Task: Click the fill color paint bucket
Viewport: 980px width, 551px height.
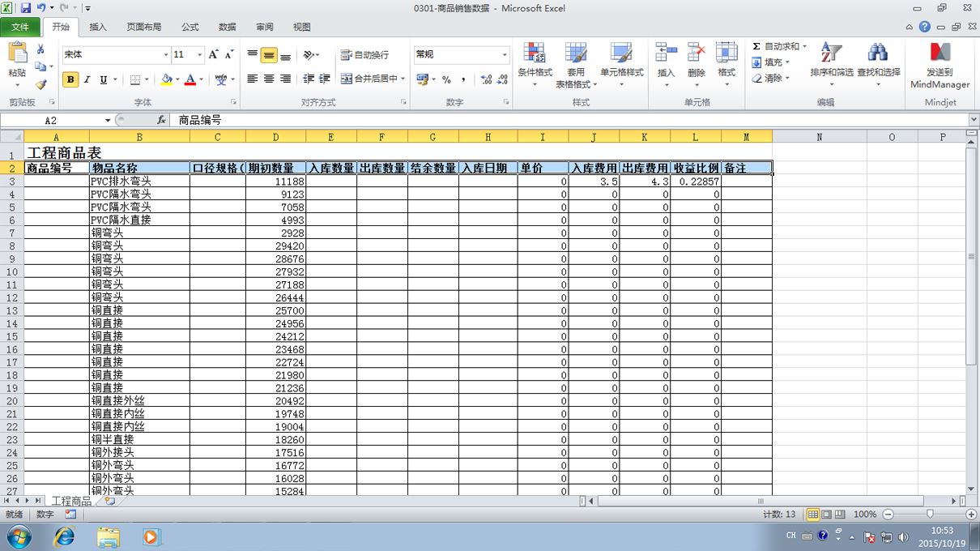Action: [x=166, y=79]
